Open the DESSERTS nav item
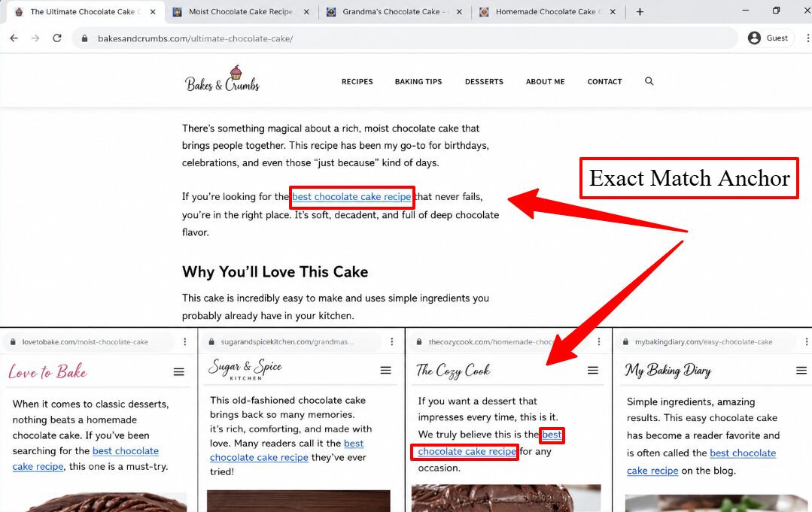 click(484, 82)
